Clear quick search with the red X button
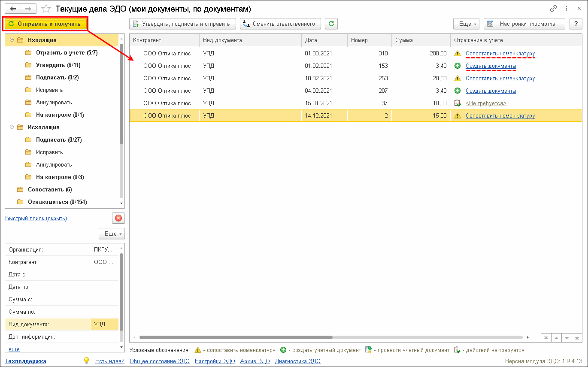 (118, 218)
